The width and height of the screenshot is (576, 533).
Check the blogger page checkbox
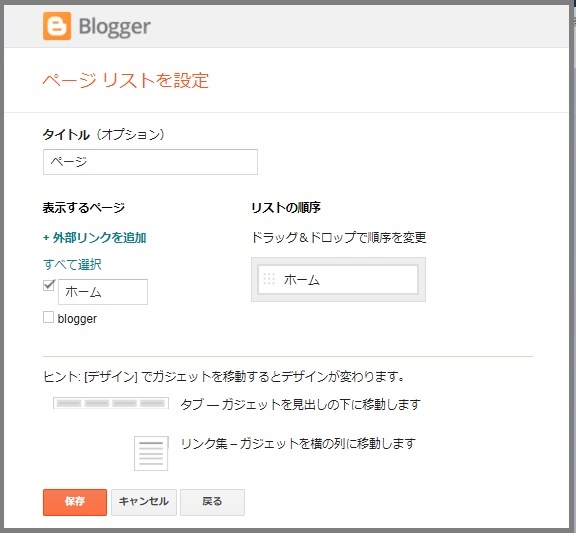tap(48, 317)
